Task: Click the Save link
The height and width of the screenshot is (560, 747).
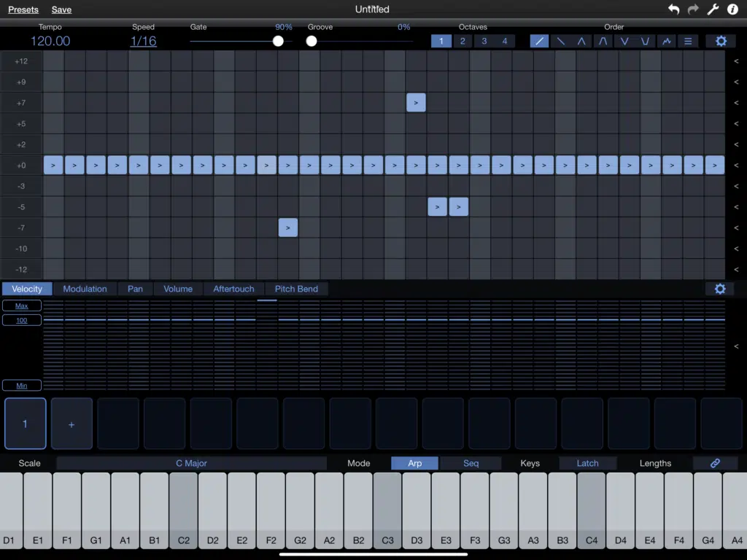Action: [x=61, y=9]
